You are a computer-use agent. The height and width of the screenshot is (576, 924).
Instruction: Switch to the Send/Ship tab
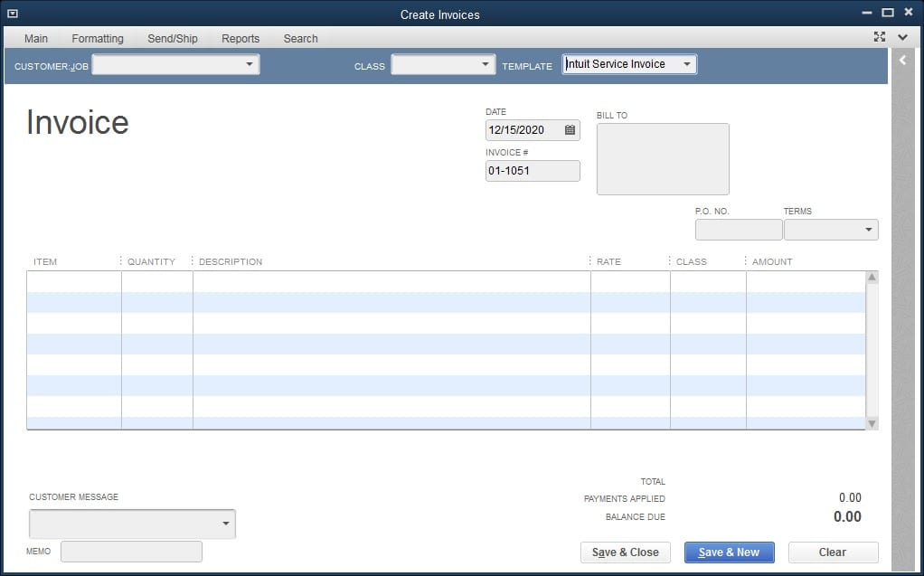click(173, 39)
